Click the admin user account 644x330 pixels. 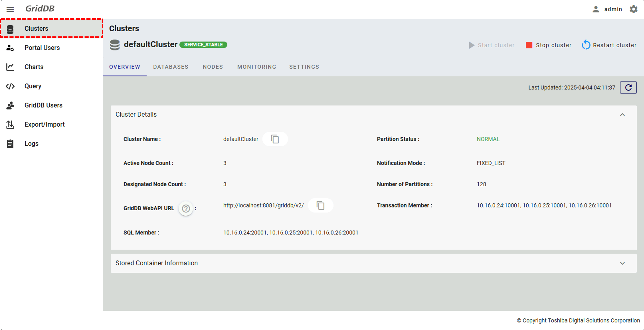pyautogui.click(x=607, y=9)
